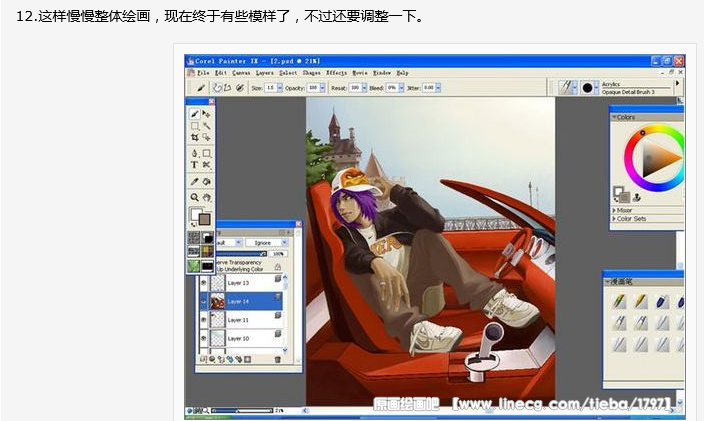The image size is (704, 421).
Task: Select the Dropper eyedropper tool
Action: pos(195,181)
